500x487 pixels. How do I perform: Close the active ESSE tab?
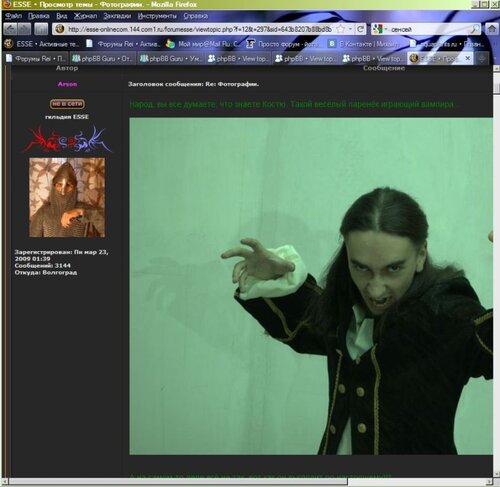point(468,58)
